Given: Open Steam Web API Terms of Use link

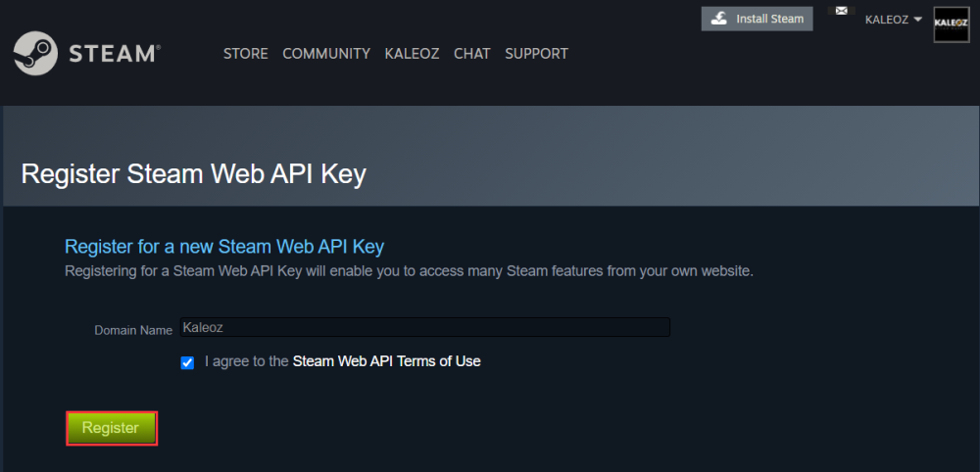Looking at the screenshot, I should [386, 361].
